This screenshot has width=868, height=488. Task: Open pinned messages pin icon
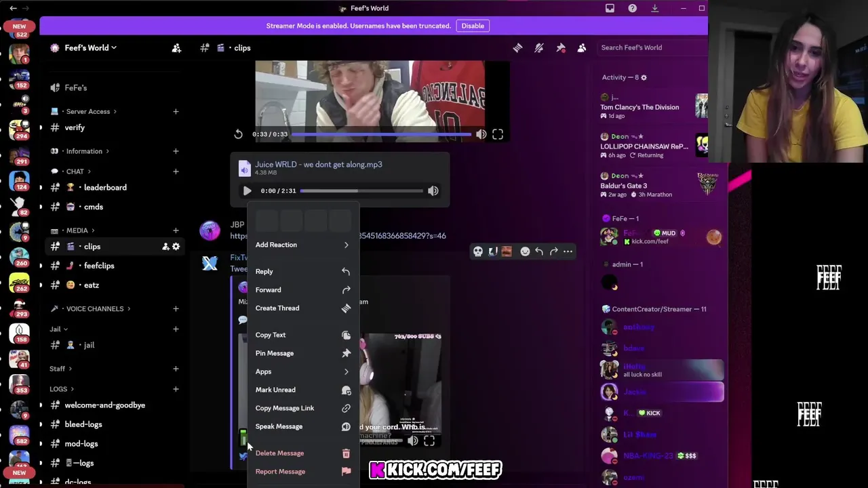pyautogui.click(x=561, y=47)
